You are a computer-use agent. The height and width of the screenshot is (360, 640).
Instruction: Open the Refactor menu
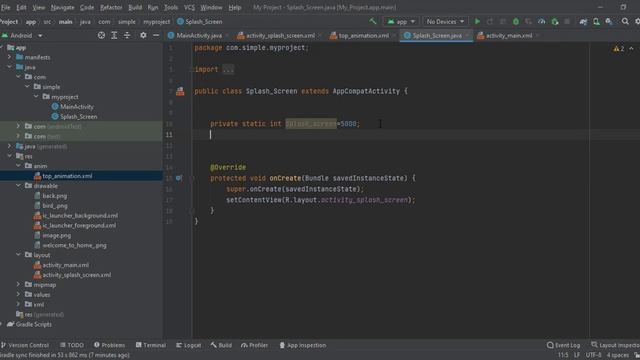point(111,7)
